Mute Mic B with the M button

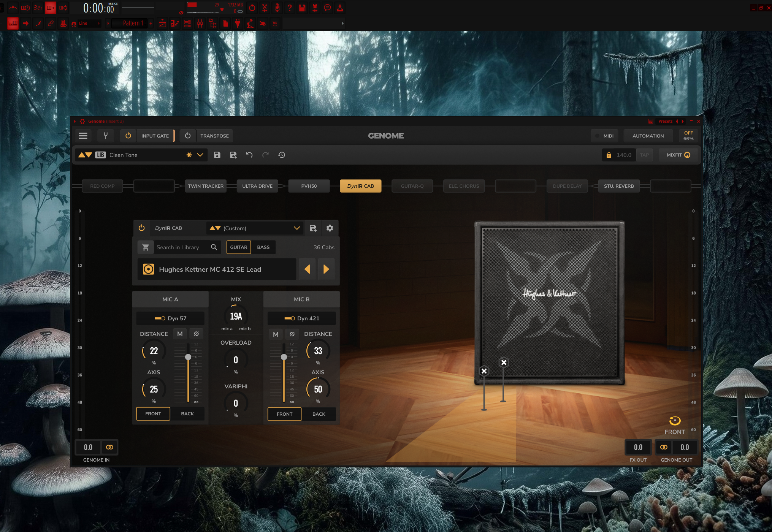pos(276,334)
